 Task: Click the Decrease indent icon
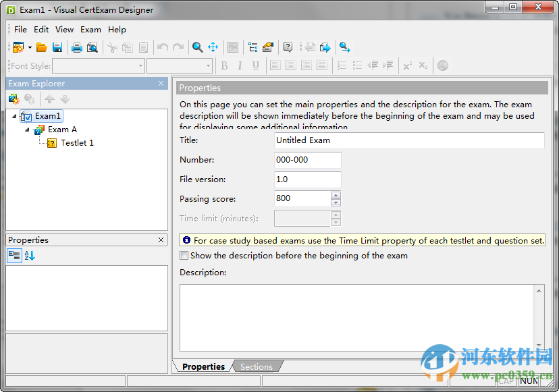coord(373,65)
